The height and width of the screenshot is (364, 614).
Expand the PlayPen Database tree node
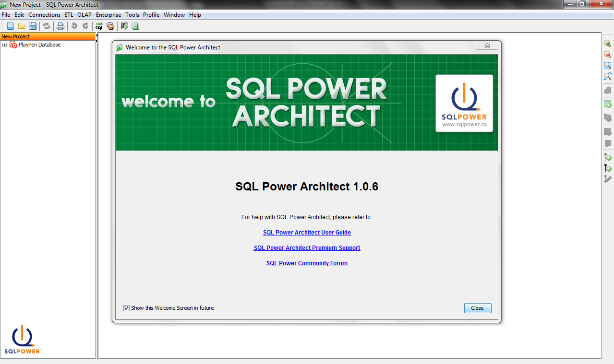[x=4, y=44]
